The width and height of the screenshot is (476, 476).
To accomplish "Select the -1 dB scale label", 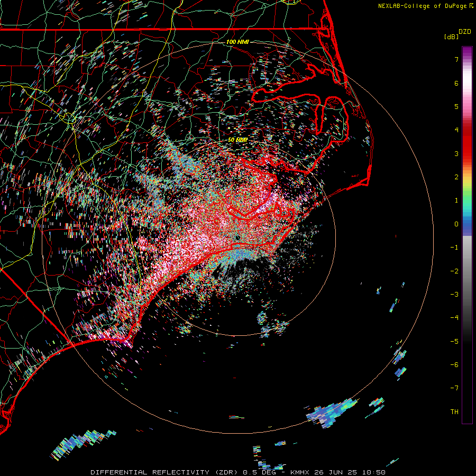I will [x=454, y=248].
